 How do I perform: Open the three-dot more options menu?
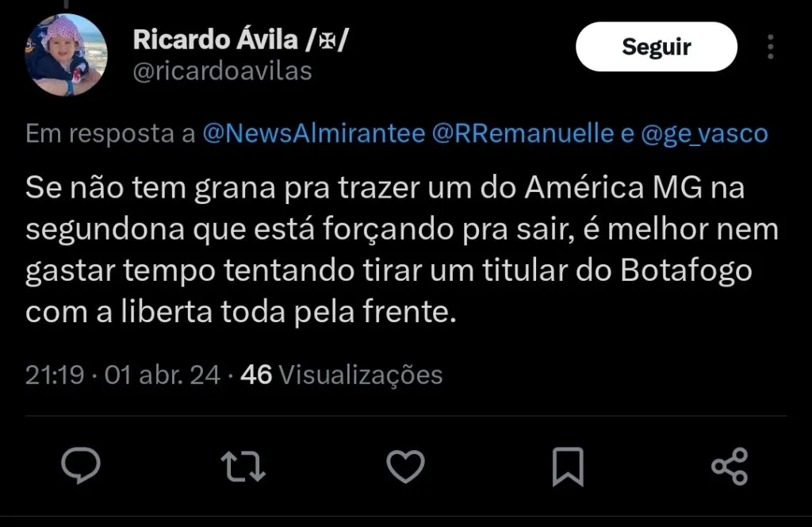point(770,47)
